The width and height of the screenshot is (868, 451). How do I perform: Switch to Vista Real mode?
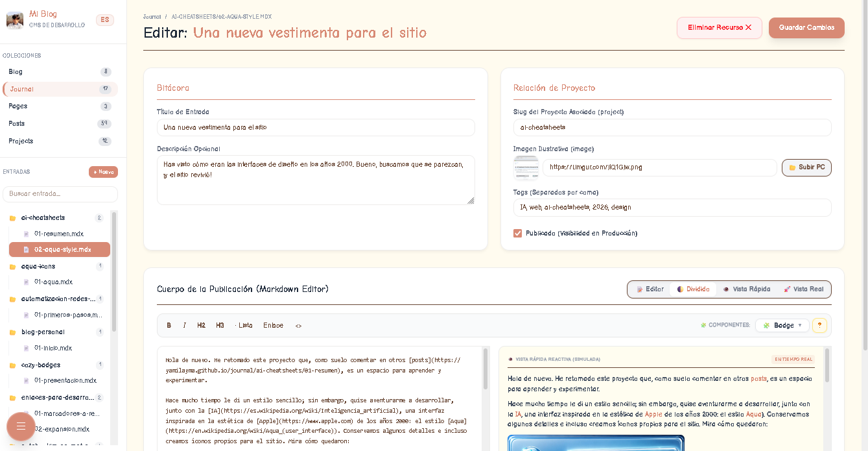point(804,289)
